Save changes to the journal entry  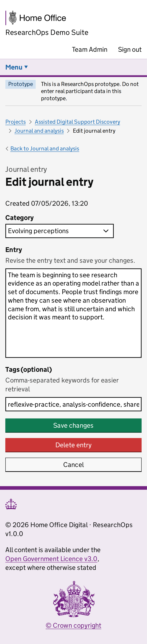pyautogui.click(x=73, y=426)
